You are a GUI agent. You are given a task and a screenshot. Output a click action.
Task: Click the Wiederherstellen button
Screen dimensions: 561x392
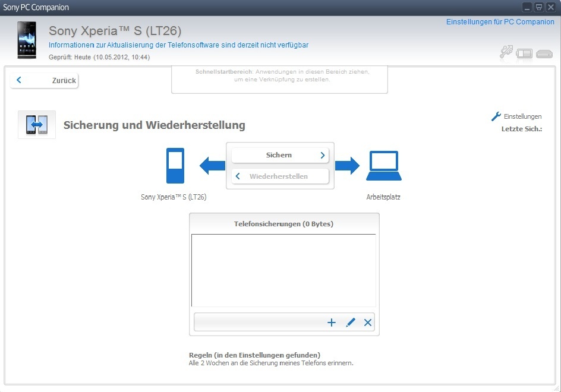[x=280, y=176]
